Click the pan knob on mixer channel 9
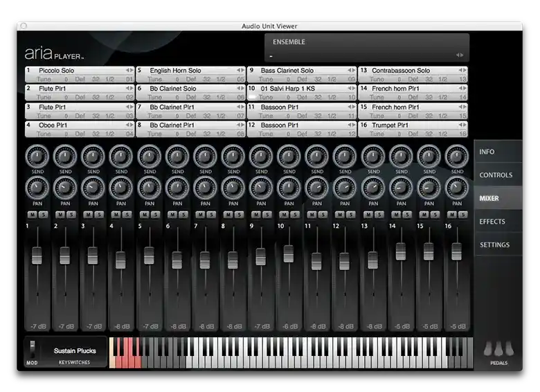540x392 pixels. [261, 188]
